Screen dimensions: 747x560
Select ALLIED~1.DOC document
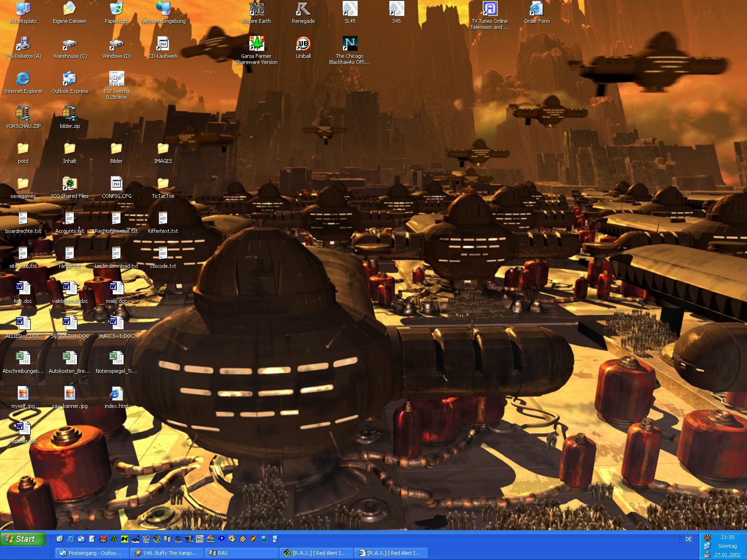(23, 328)
